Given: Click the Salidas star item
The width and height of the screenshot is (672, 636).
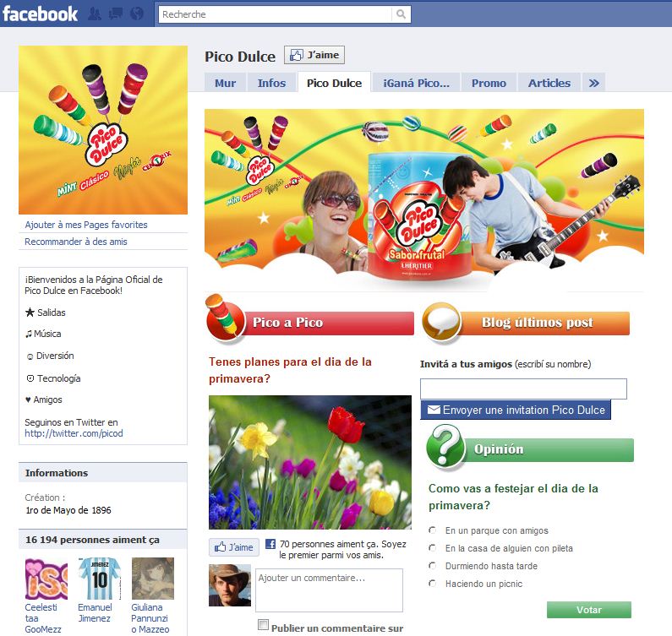Looking at the screenshot, I should (x=46, y=313).
